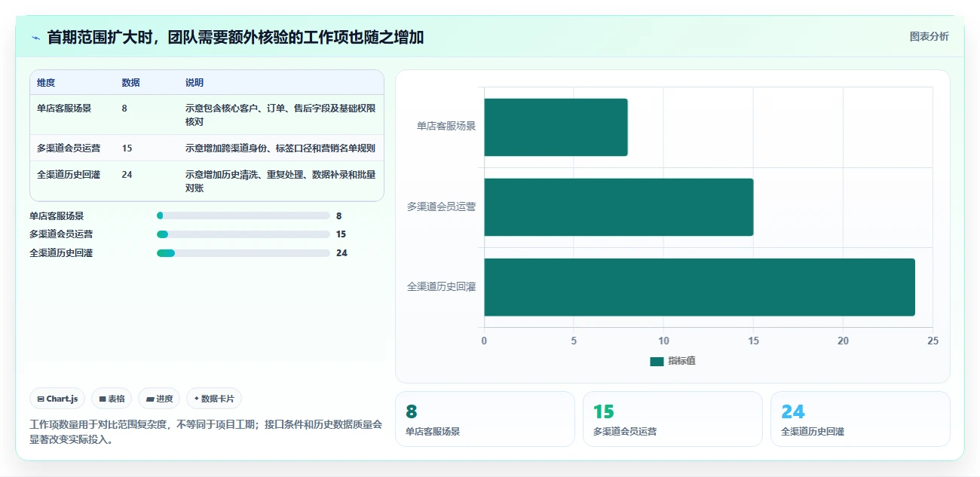Screen dimensions: 980x477
Task: Toggle the 指标值 legend label
Action: pos(681,362)
